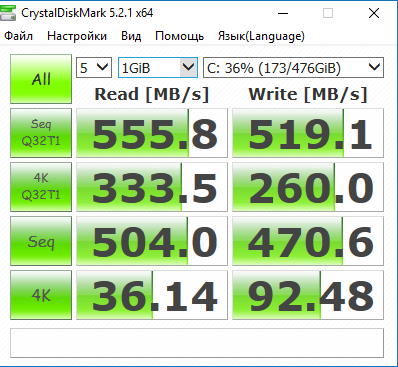Start the 4K Q32T1 test
This screenshot has height=367, width=398.
(41, 187)
